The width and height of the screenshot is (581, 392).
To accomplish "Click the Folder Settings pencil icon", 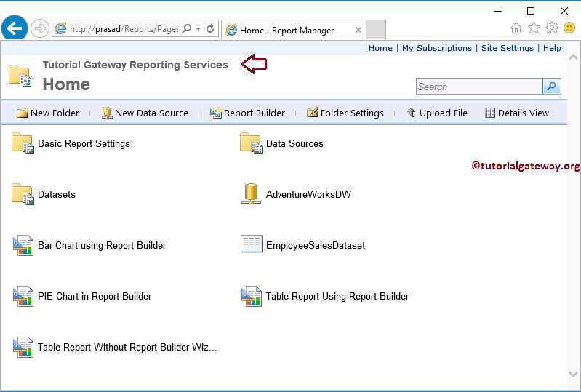I will click(313, 112).
